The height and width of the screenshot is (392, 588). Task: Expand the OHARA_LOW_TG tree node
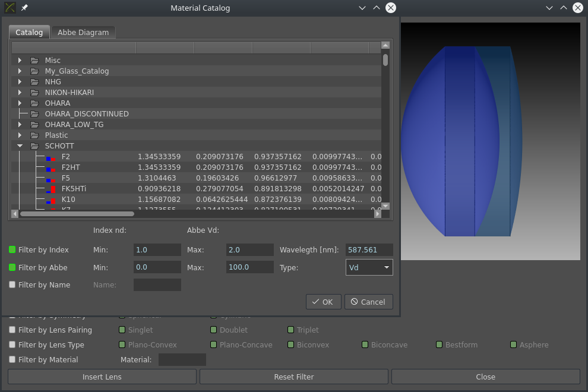[20, 125]
